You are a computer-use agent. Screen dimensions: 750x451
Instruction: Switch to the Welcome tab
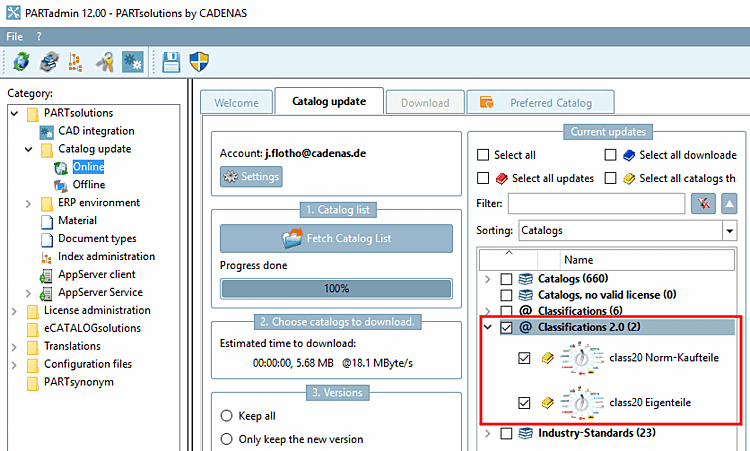click(236, 102)
